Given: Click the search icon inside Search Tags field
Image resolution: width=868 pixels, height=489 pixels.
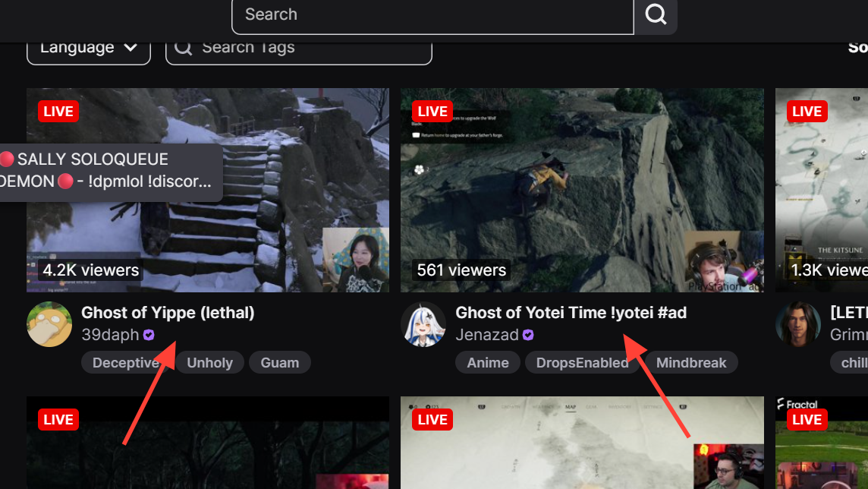Looking at the screenshot, I should 183,48.
